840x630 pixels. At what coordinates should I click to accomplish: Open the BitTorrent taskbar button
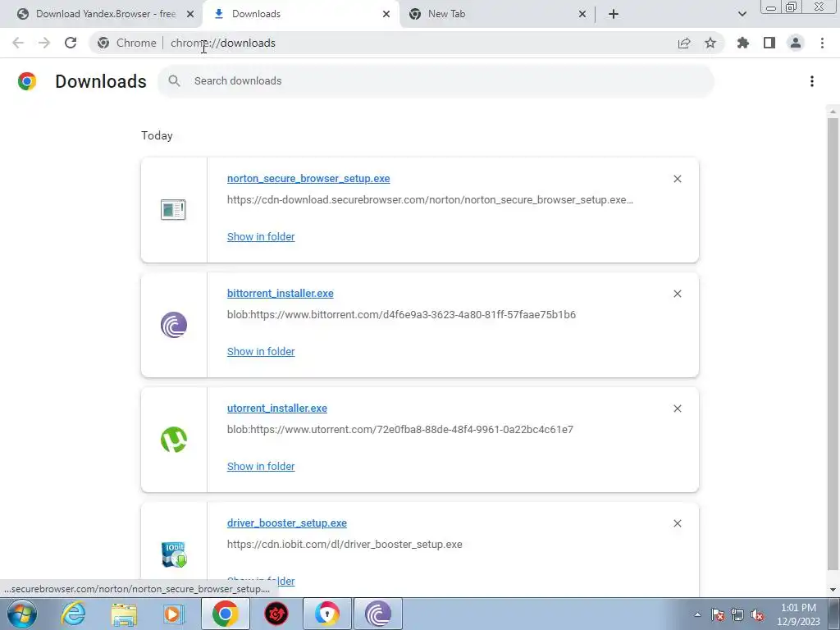[x=377, y=614]
